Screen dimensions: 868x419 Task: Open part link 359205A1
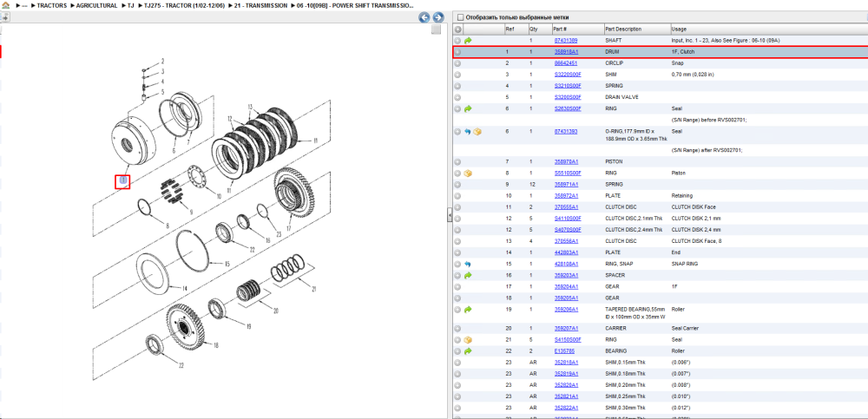(566, 298)
